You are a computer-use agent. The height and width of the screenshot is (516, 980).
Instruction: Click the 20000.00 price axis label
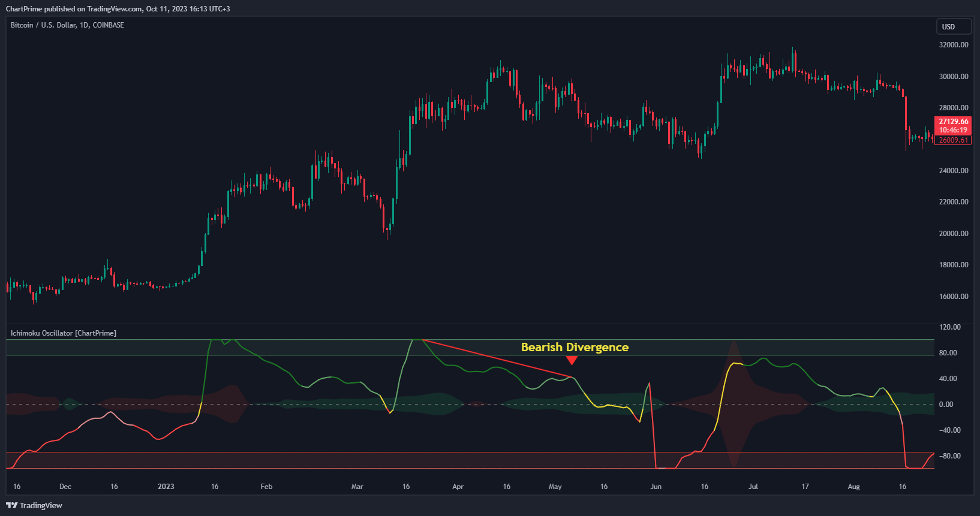(x=954, y=234)
